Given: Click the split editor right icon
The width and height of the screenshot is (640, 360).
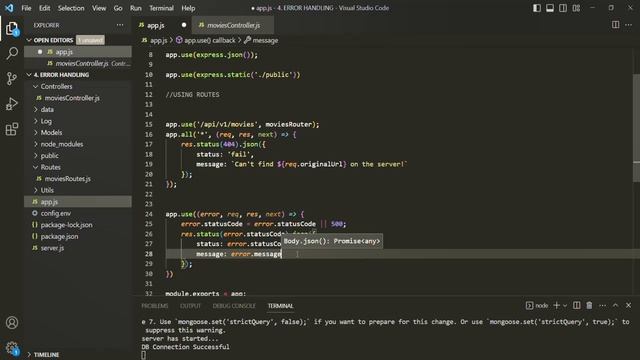Looking at the screenshot, I should 615,25.
